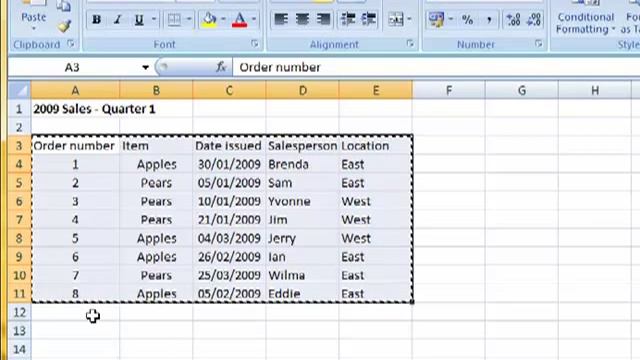The height and width of the screenshot is (360, 640).
Task: Select row 12 header
Action: (x=19, y=312)
